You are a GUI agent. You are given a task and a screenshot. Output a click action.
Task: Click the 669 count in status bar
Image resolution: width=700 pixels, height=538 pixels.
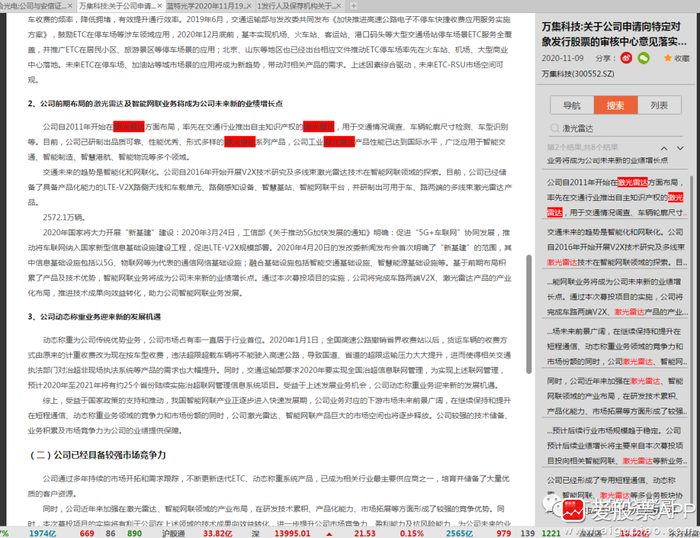(x=87, y=533)
